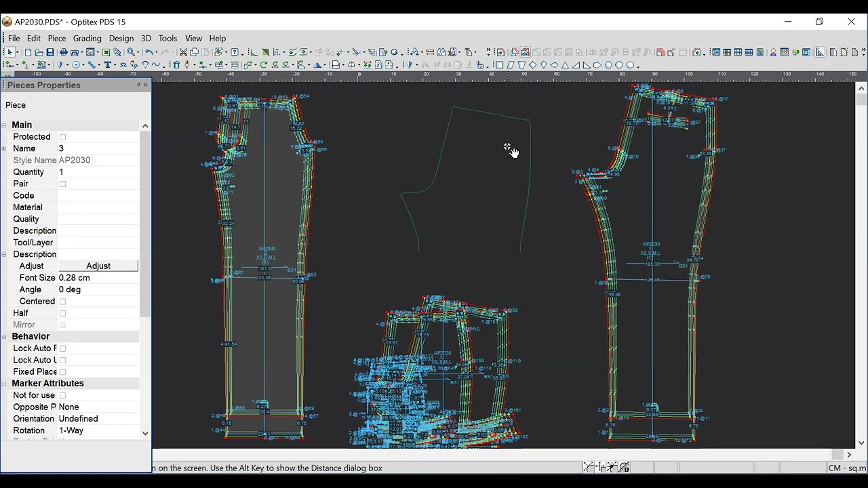868x488 pixels.
Task: Toggle the second Lock Auto checkbox
Action: coord(62,360)
